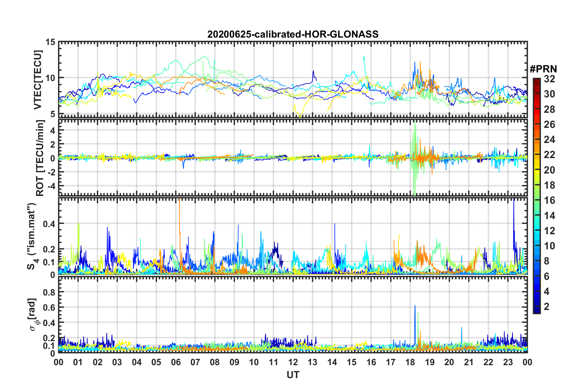Image resolution: width=586 pixels, height=392 pixels.
Task: Select hour label 23 on the UT axis
Action: click(508, 362)
